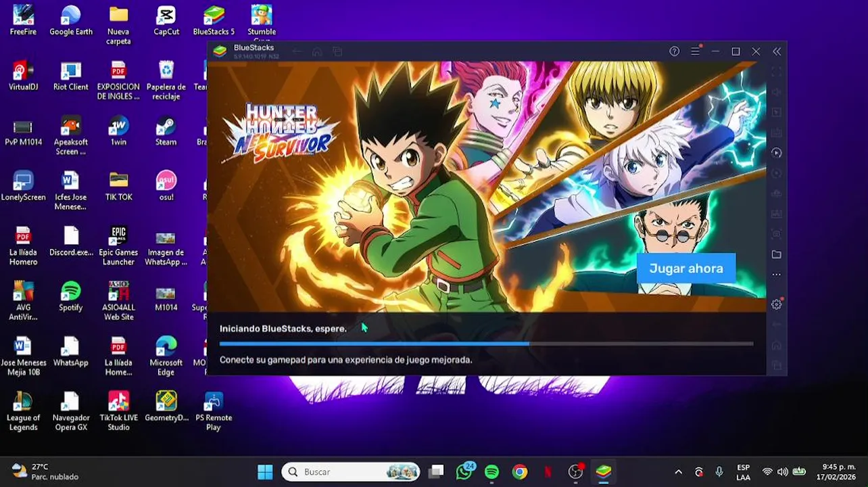Select the 1win desktop shortcut
The width and height of the screenshot is (868, 487).
pos(118,131)
